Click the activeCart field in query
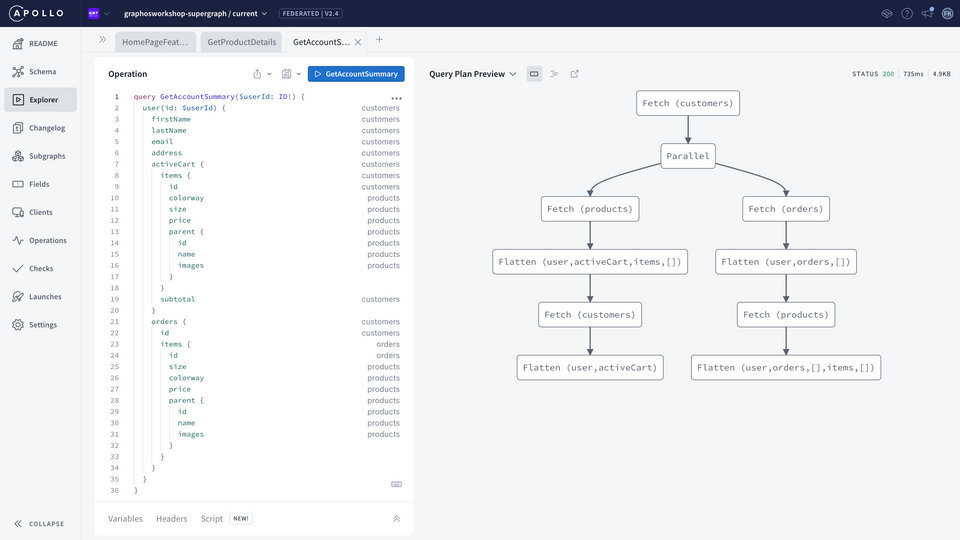 (173, 164)
